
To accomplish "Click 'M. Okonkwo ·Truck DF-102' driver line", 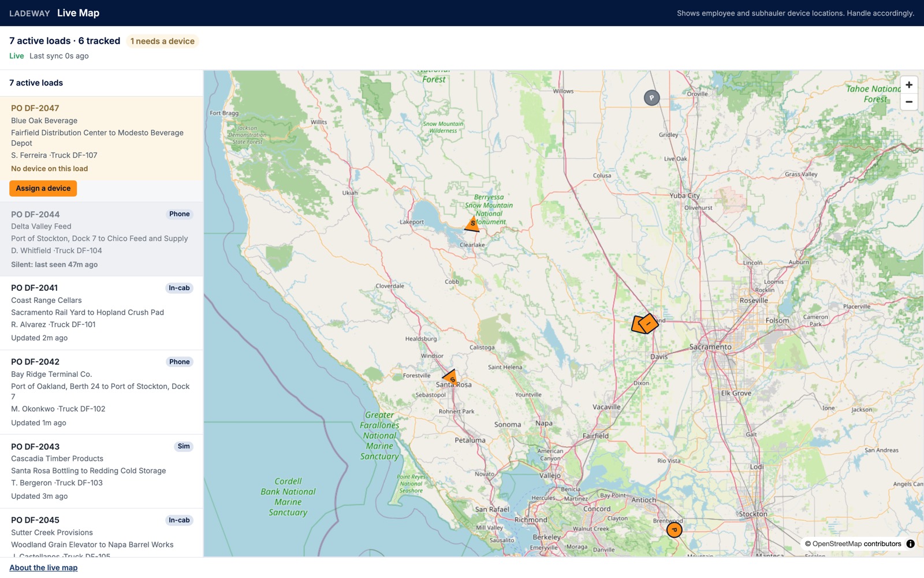I will (58, 409).
